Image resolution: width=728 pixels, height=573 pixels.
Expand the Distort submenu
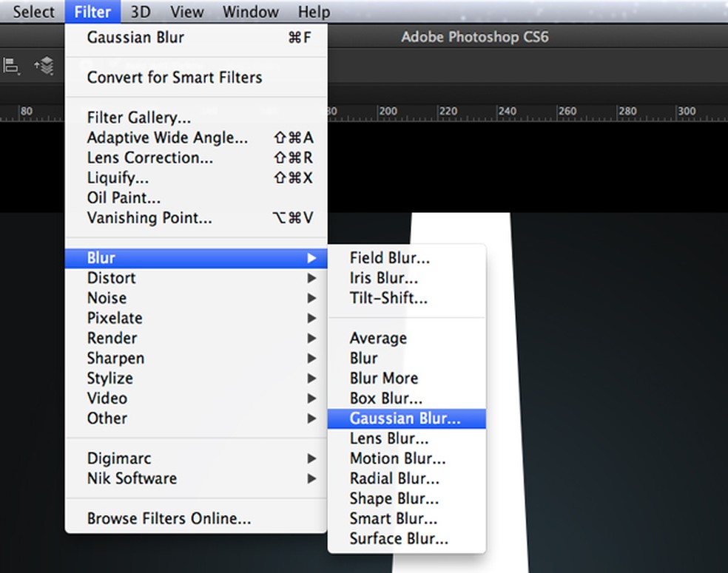click(196, 278)
